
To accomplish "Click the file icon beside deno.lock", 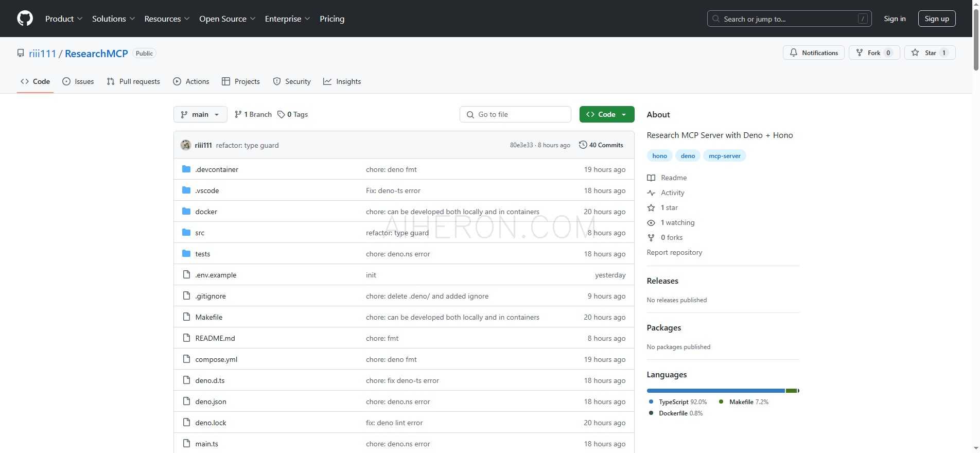I will click(x=186, y=423).
